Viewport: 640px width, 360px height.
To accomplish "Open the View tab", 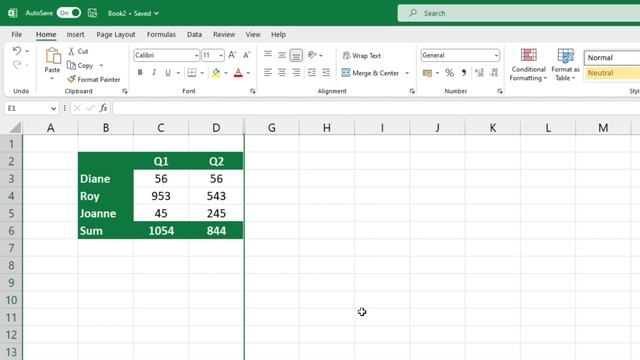I will (253, 34).
